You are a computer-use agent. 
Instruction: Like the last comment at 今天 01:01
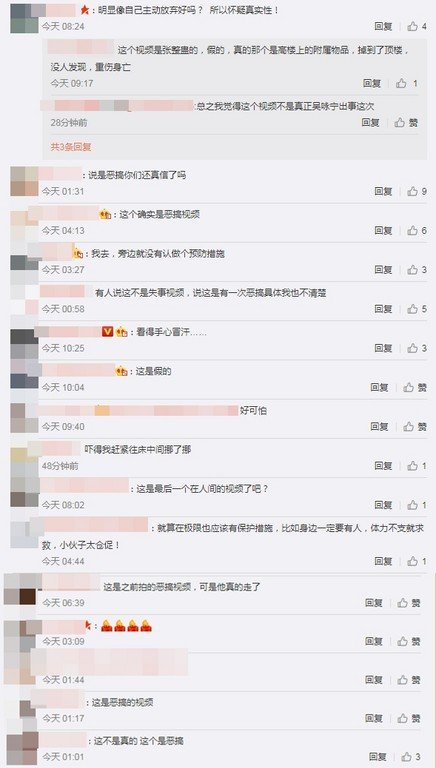pos(411,757)
